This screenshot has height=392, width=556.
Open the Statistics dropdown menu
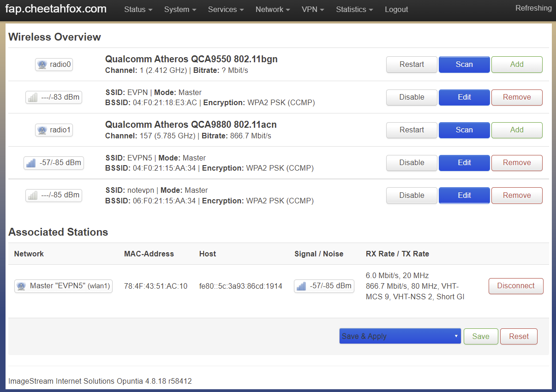click(354, 10)
